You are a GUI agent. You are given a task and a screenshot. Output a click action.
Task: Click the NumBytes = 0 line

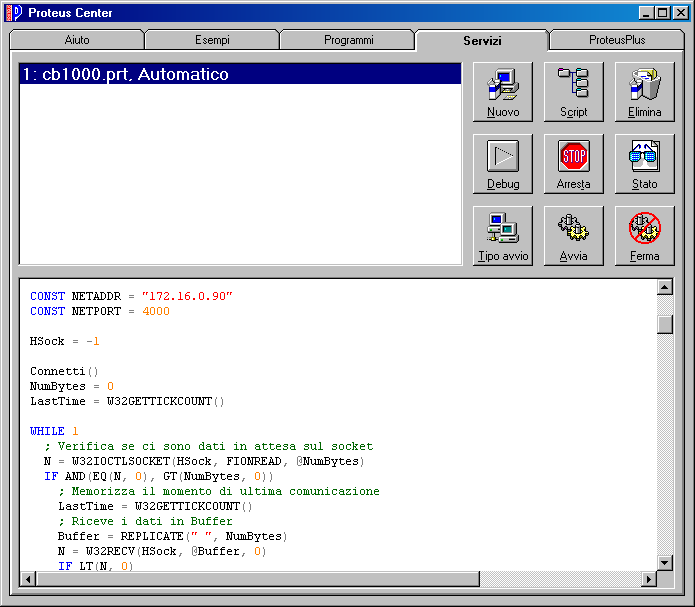(x=72, y=386)
